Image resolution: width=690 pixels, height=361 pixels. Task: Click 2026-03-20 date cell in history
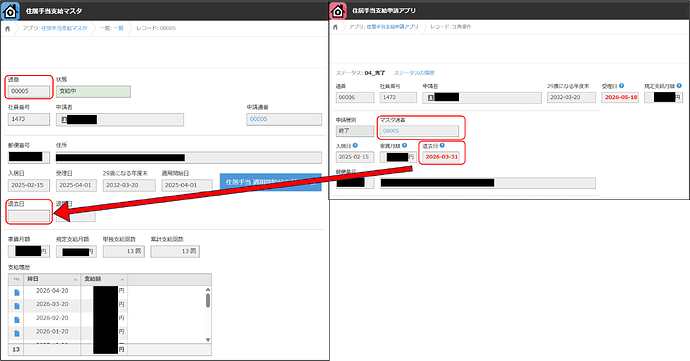click(52, 304)
